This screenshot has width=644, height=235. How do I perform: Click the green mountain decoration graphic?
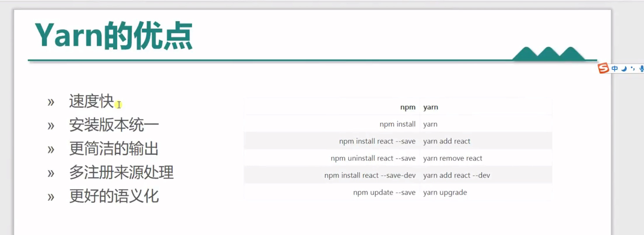(x=548, y=54)
